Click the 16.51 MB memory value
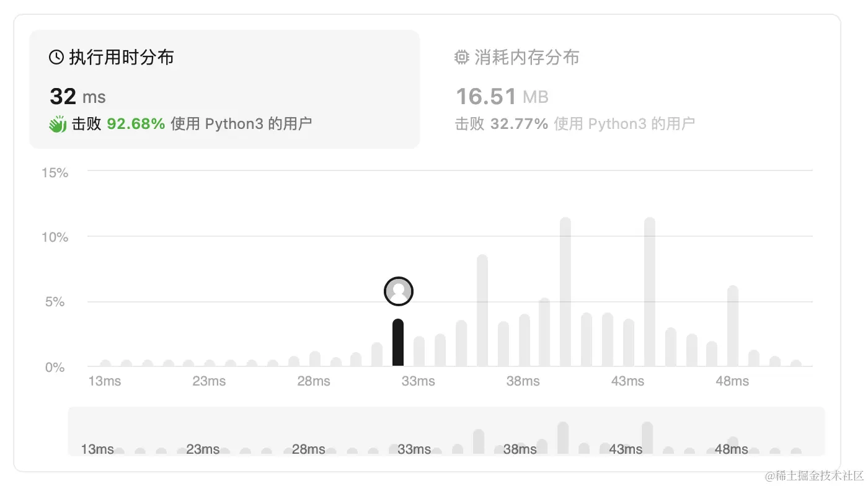This screenshot has height=486, width=868. click(502, 97)
